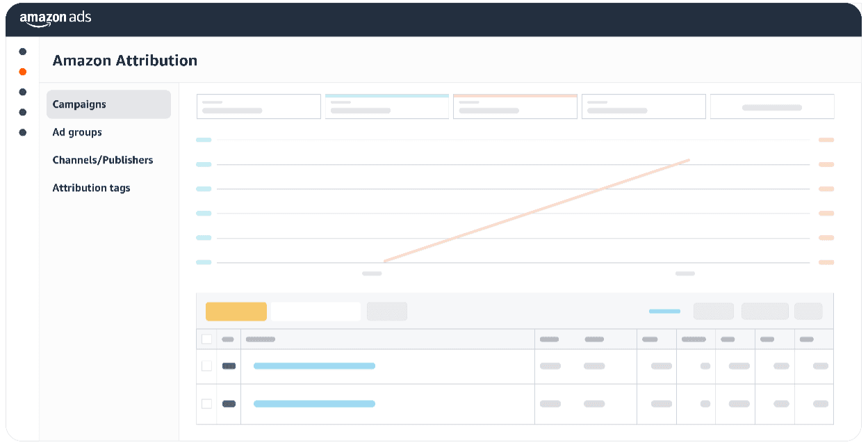This screenshot has width=868, height=448.
Task: Open the first campaign's blue link
Action: click(x=314, y=366)
